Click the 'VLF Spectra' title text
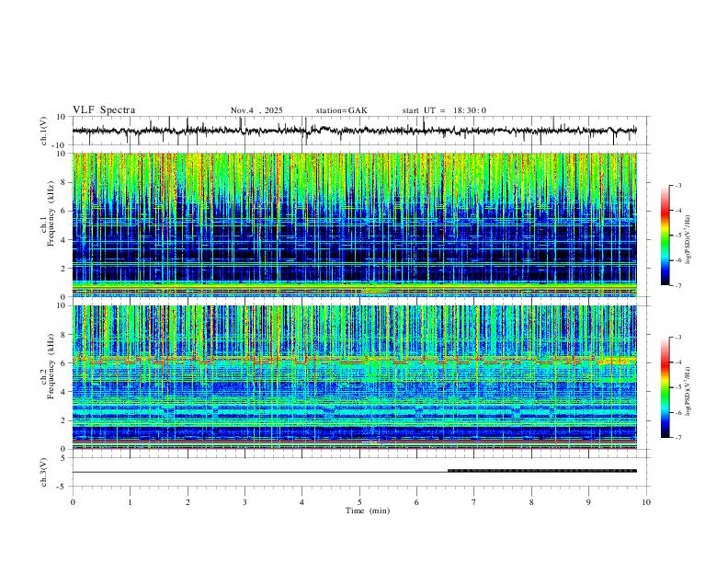The height and width of the screenshot is (563, 728). [104, 110]
